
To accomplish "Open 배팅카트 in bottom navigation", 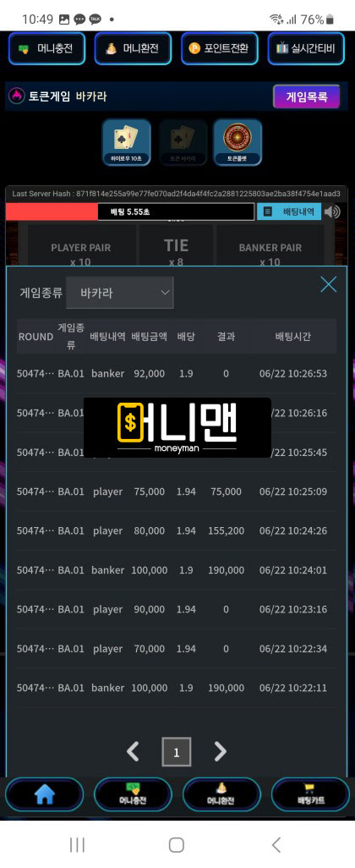I will [309, 795].
